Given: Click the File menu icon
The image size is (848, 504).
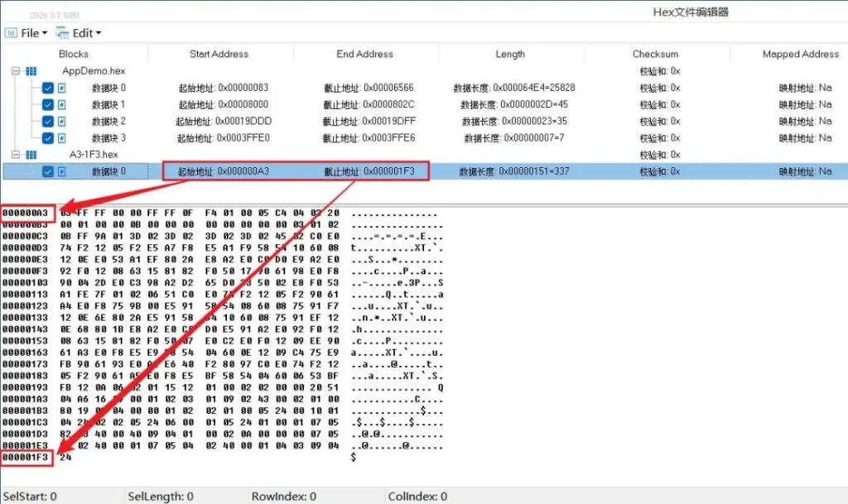Looking at the screenshot, I should tap(10, 33).
